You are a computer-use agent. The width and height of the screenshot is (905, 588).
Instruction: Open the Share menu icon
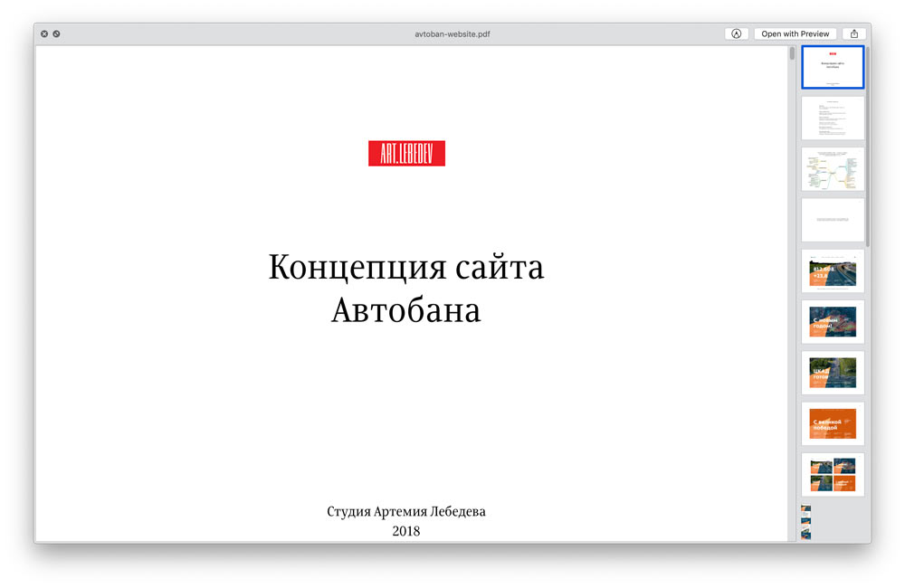[853, 33]
